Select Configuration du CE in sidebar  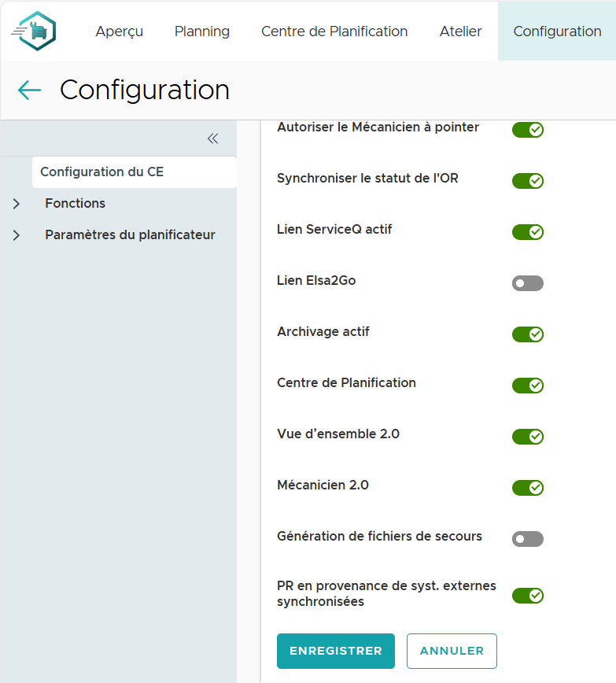pyautogui.click(x=102, y=172)
